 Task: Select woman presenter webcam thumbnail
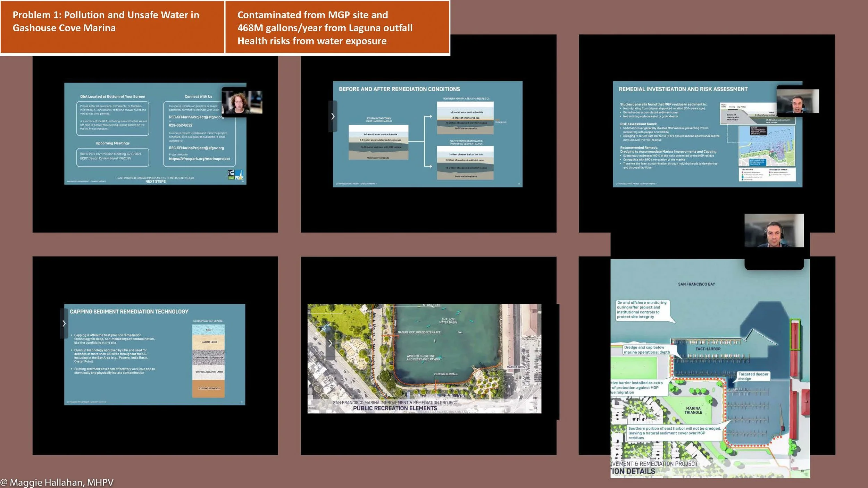[x=242, y=102]
